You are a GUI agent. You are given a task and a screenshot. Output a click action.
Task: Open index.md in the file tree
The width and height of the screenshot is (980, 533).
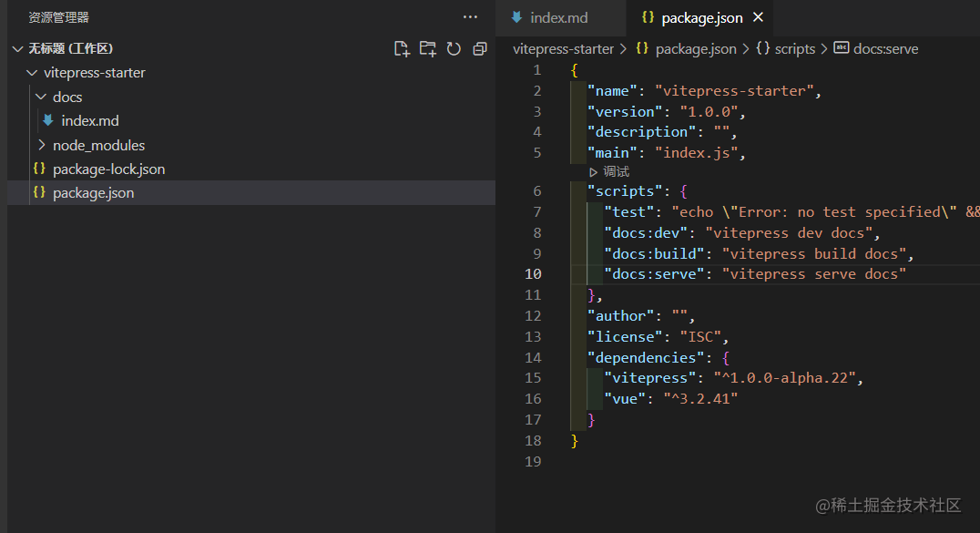pyautogui.click(x=90, y=121)
